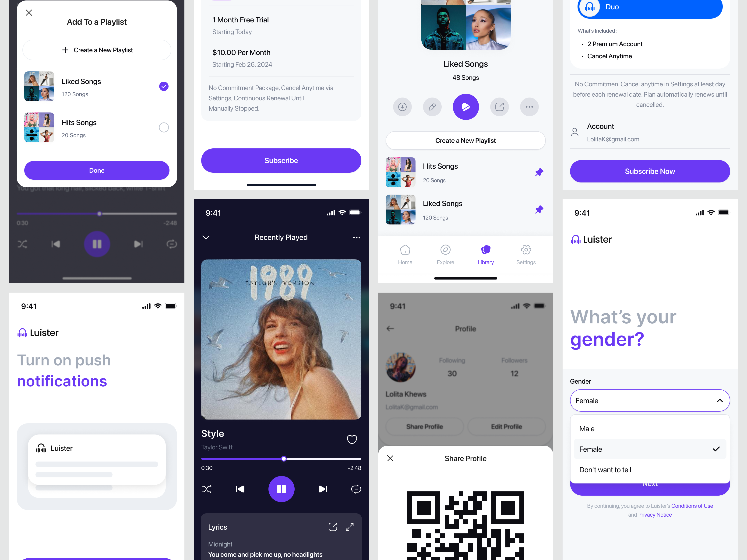Click the shuffle icon in the player
The width and height of the screenshot is (747, 560).
(207, 489)
